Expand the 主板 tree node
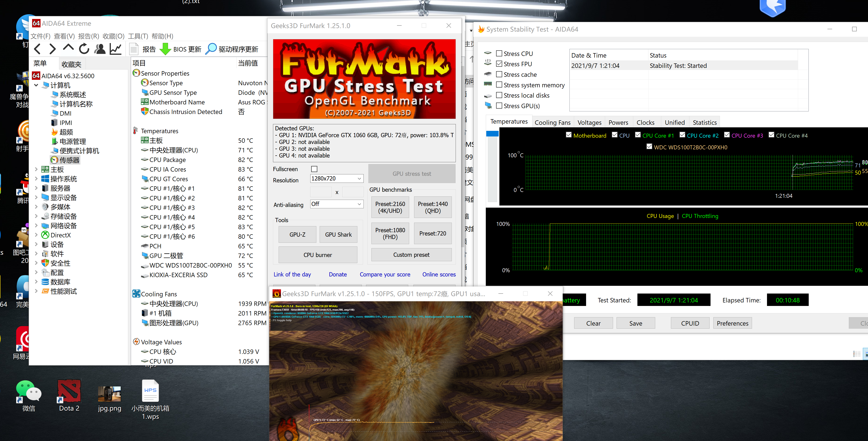Image resolution: width=868 pixels, height=441 pixels. [x=36, y=169]
